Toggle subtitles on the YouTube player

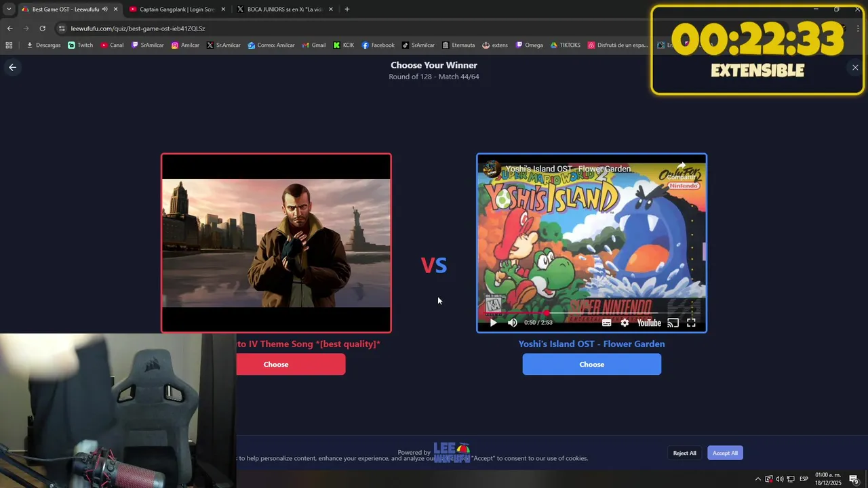tap(606, 323)
